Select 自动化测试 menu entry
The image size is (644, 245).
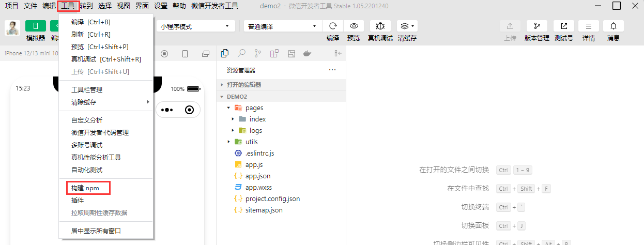106,170
